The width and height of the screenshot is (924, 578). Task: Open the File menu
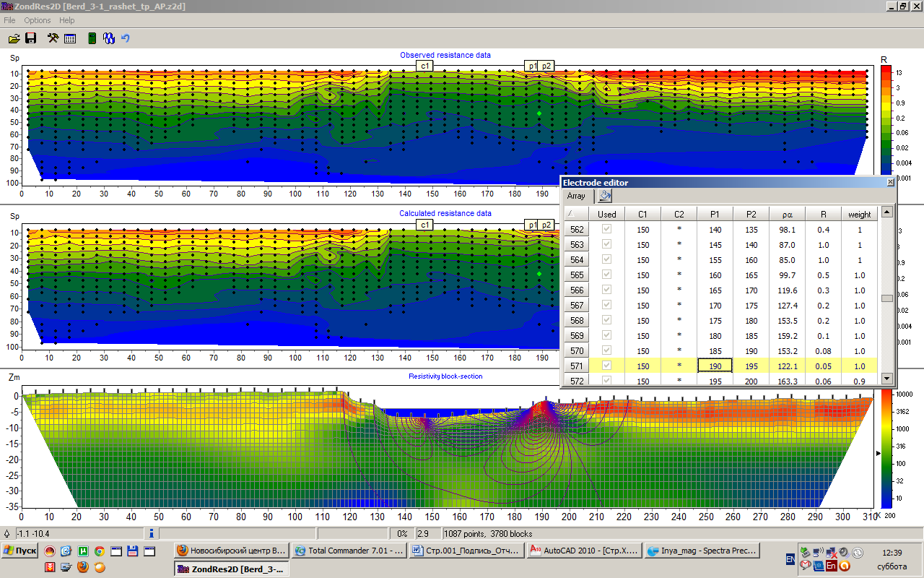(9, 20)
